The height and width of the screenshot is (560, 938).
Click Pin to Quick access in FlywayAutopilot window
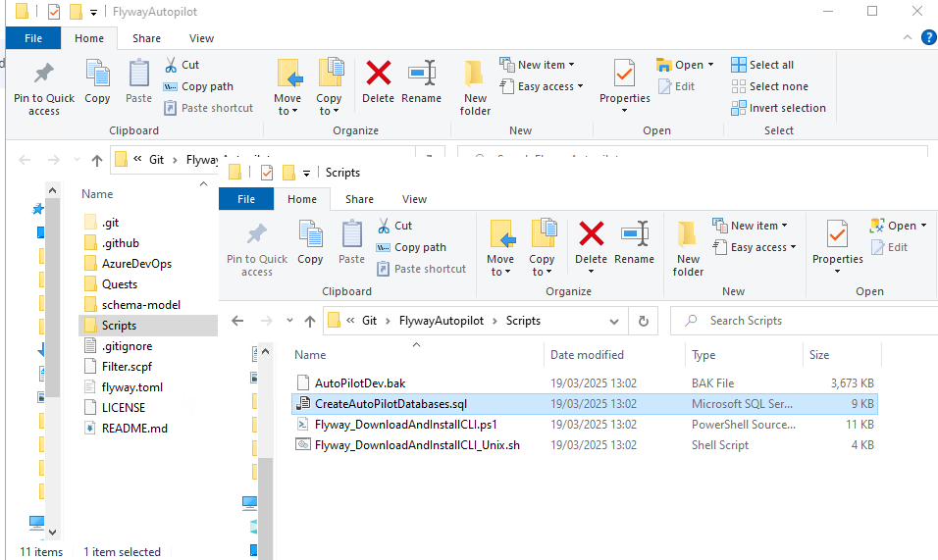(x=43, y=88)
